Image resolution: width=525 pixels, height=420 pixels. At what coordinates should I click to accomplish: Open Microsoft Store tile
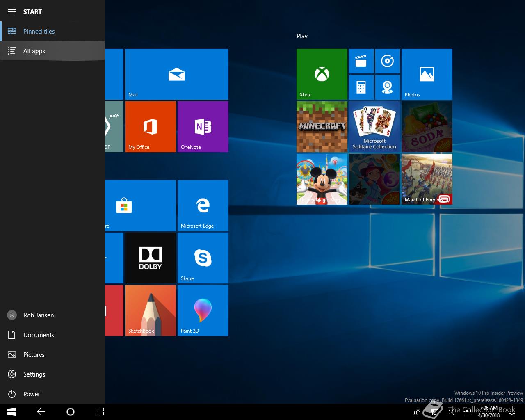(140, 205)
